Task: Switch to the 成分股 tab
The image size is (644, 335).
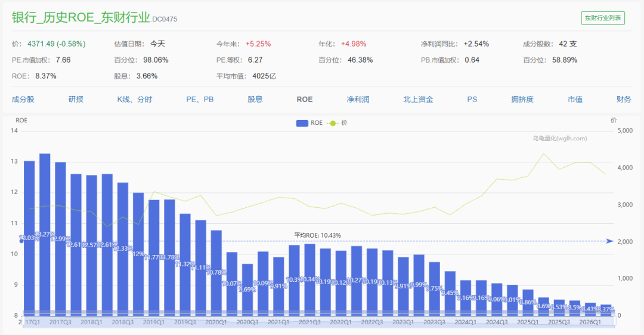Action: pyautogui.click(x=23, y=99)
